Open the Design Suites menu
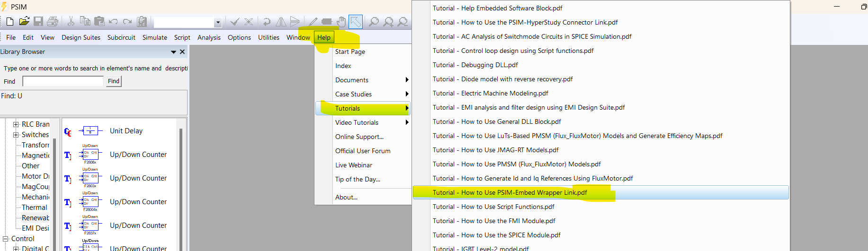The height and width of the screenshot is (251, 868). tap(81, 37)
